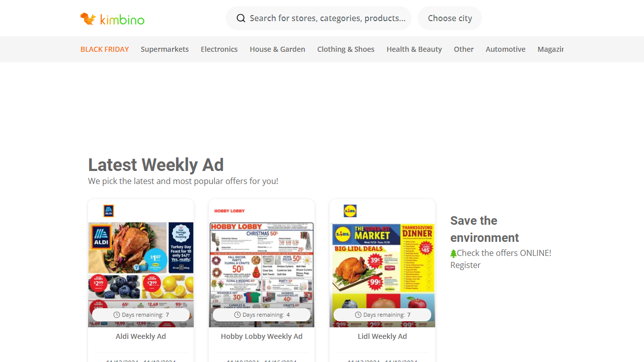644x362 pixels.
Task: Select Health & Beauty category
Action: pyautogui.click(x=414, y=49)
